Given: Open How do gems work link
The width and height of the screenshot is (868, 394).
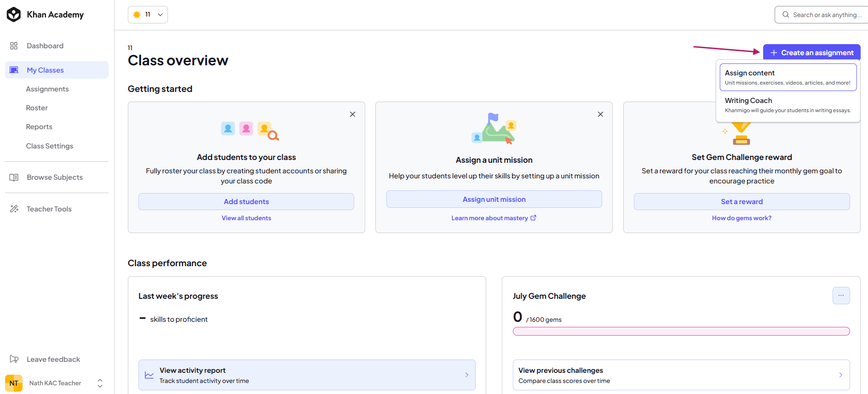Looking at the screenshot, I should click(x=742, y=218).
